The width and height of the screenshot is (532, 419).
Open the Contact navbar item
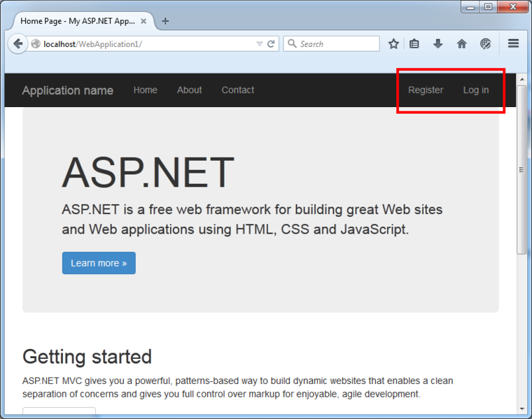[x=237, y=90]
